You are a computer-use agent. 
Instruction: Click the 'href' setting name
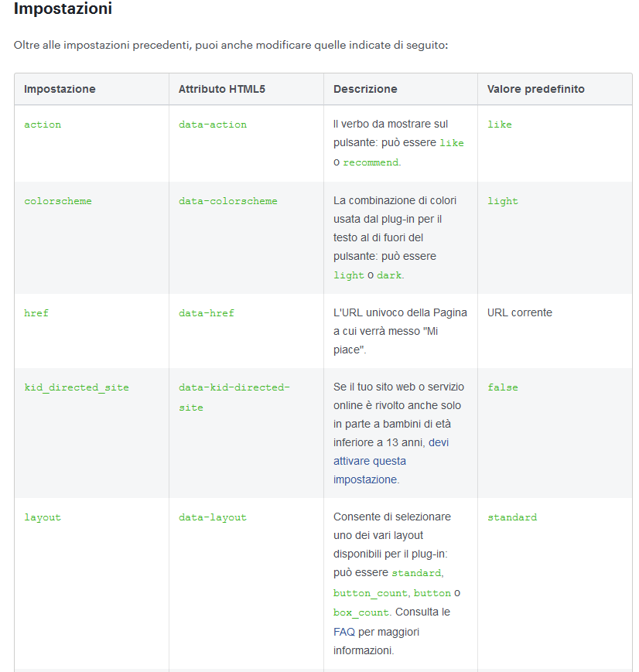36,313
